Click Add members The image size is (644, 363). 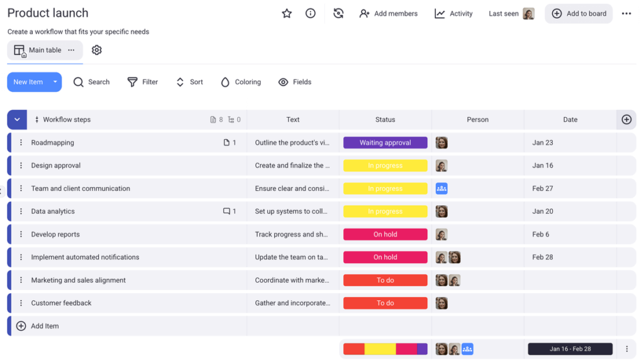click(388, 13)
